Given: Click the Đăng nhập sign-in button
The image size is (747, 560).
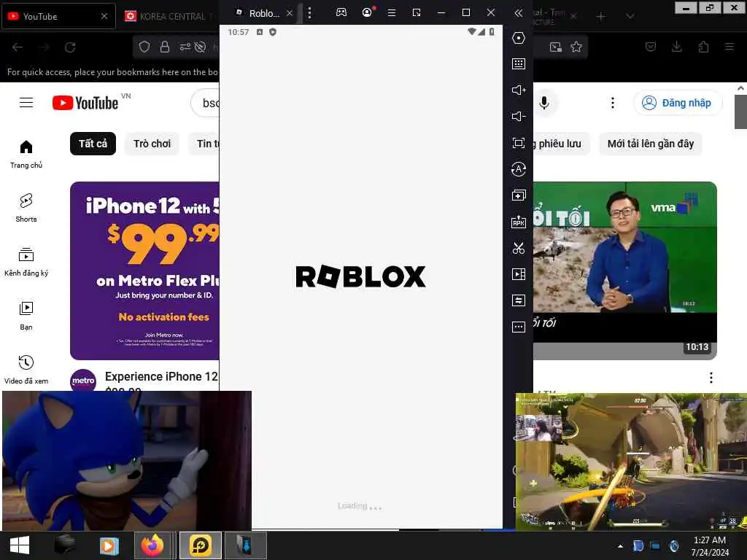Looking at the screenshot, I should (x=677, y=103).
